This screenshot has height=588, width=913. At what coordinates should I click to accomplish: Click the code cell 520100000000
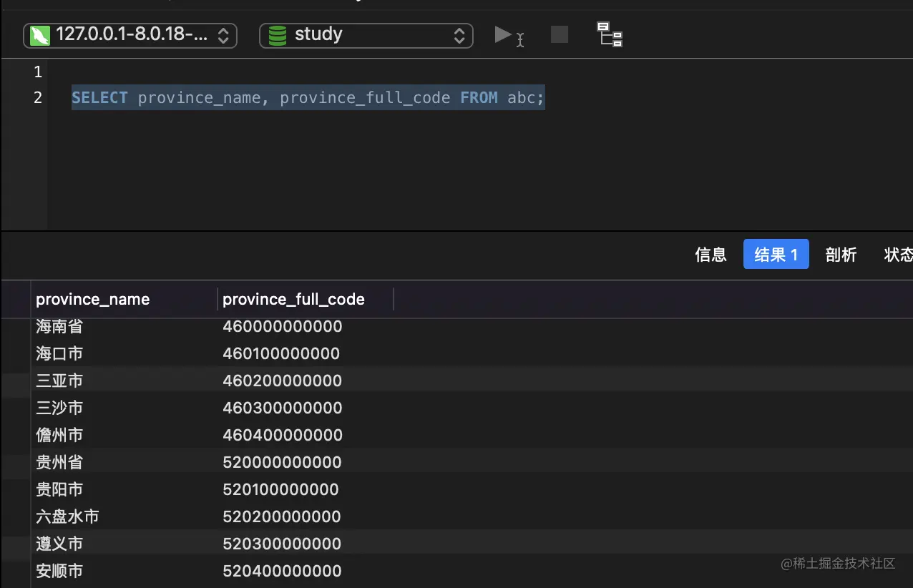pyautogui.click(x=281, y=489)
